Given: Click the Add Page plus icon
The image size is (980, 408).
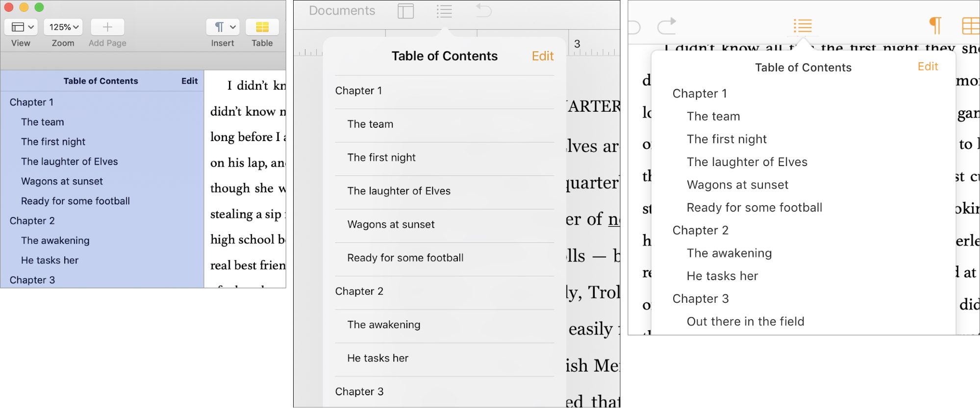Looking at the screenshot, I should point(107,27).
